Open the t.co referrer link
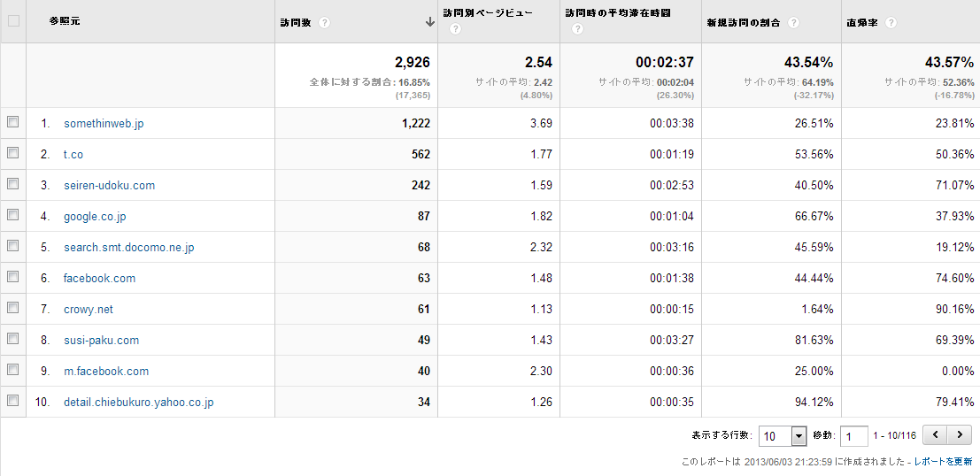Viewport: 980px width, 476px height. pos(73,155)
